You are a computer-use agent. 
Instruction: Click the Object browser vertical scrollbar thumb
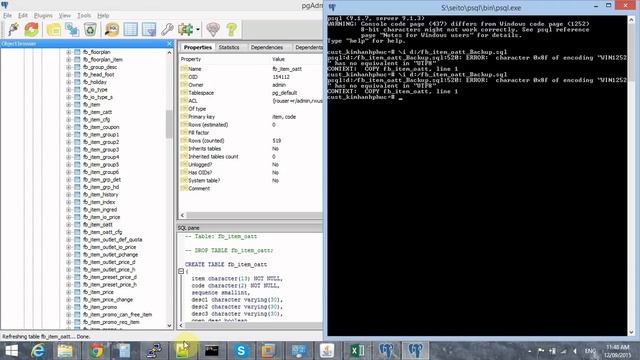point(169,124)
